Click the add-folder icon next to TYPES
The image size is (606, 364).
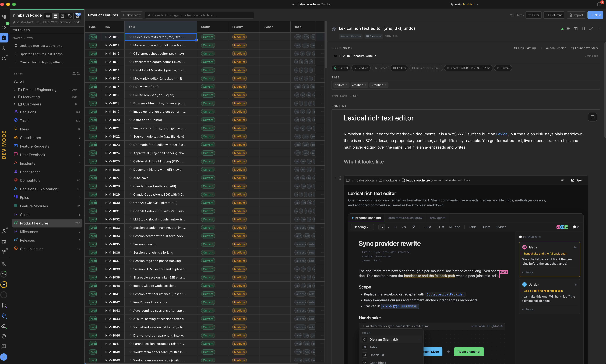pos(79,74)
